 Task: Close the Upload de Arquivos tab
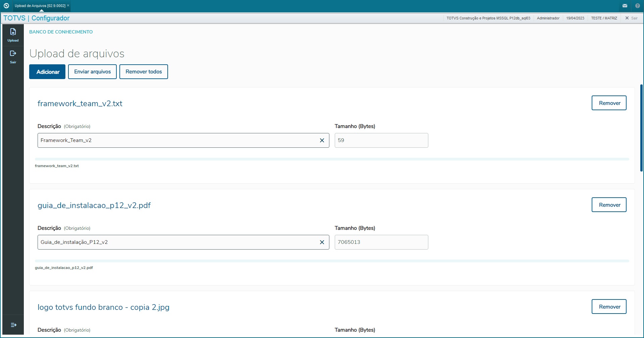[x=68, y=5]
